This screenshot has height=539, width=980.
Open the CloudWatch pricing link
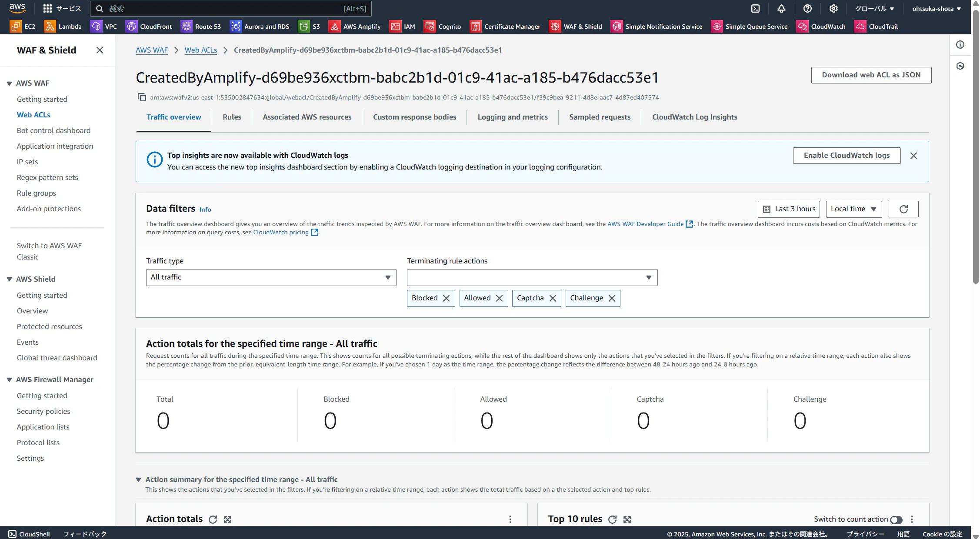coord(286,232)
